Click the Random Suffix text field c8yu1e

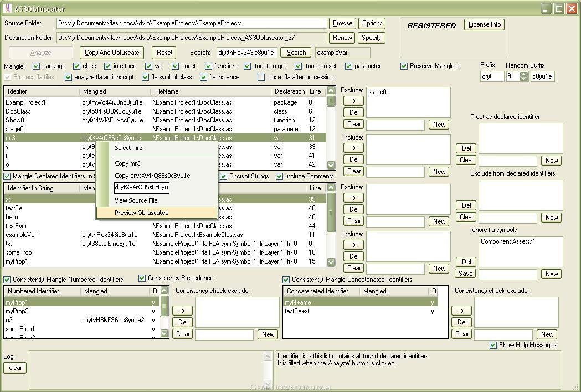click(x=542, y=76)
